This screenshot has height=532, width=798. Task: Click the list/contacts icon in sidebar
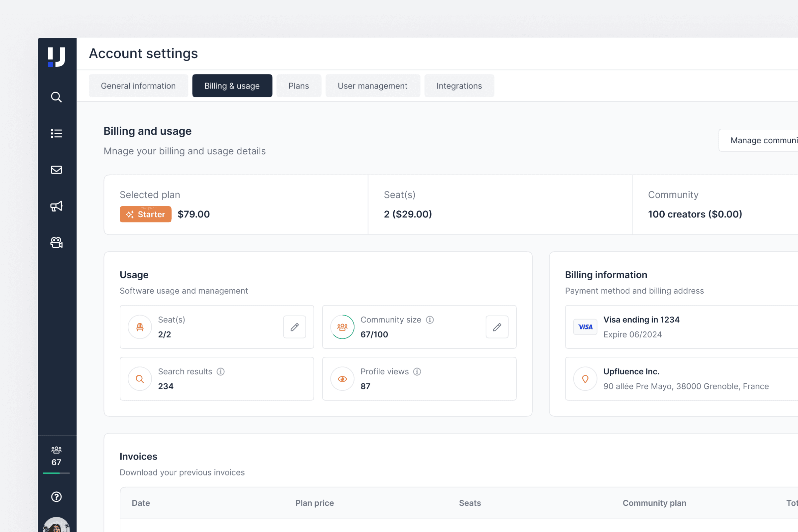(x=57, y=133)
